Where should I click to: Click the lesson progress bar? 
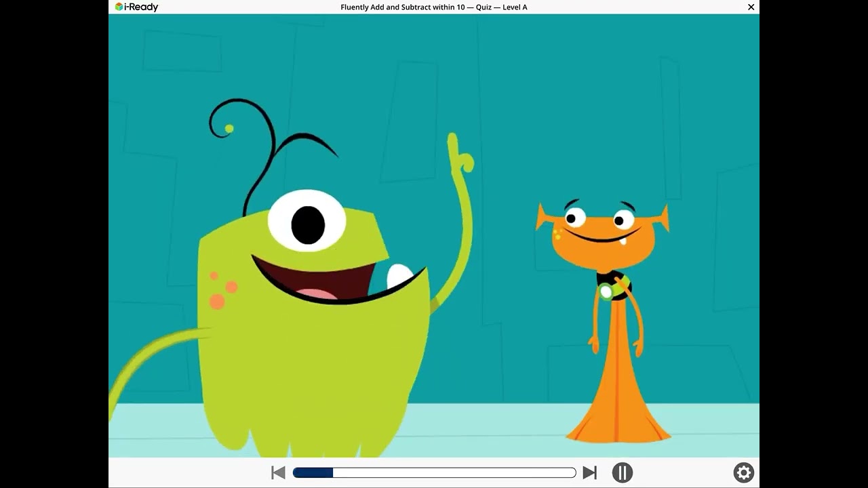coord(435,473)
